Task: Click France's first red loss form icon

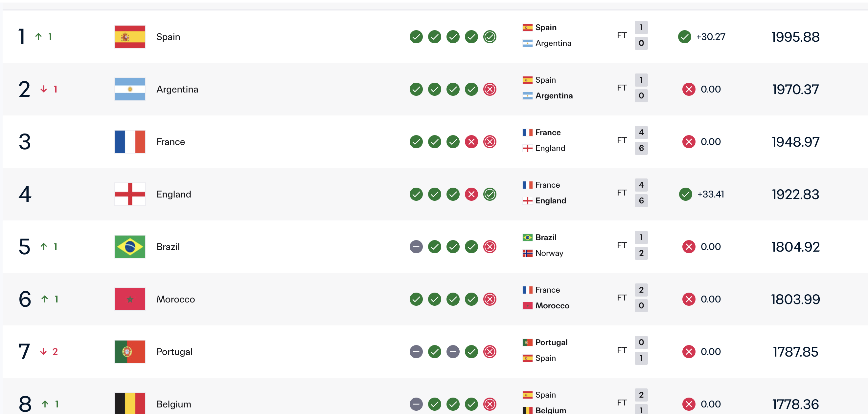Action: (471, 142)
